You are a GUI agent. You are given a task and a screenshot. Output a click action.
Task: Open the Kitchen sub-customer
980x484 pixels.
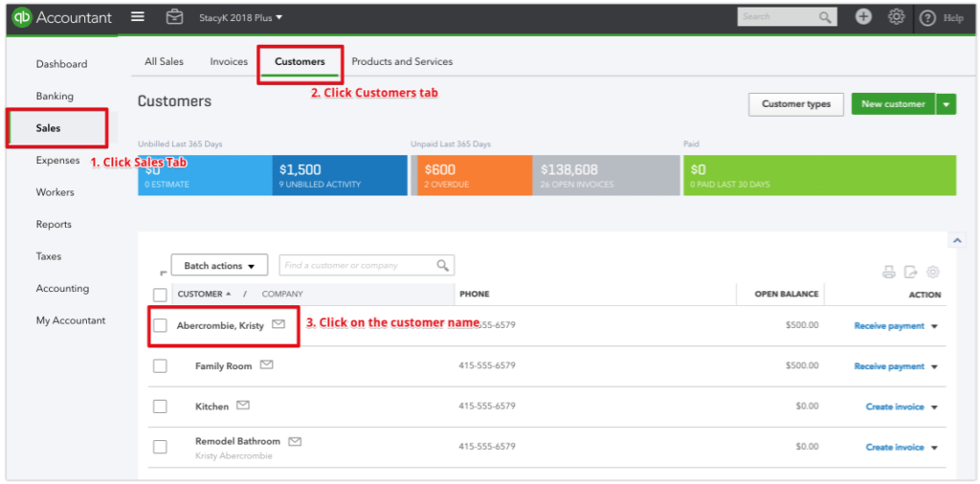(212, 407)
